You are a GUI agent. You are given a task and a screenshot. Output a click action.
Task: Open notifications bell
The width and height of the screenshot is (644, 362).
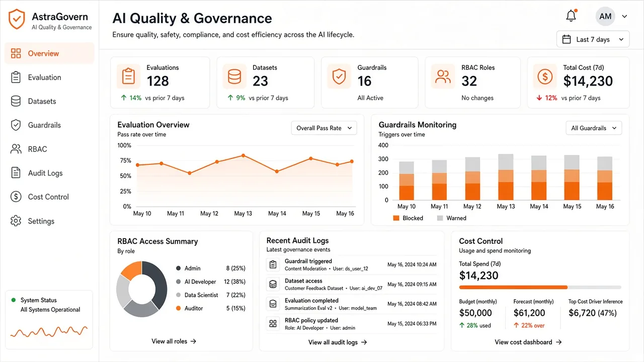coord(571,16)
